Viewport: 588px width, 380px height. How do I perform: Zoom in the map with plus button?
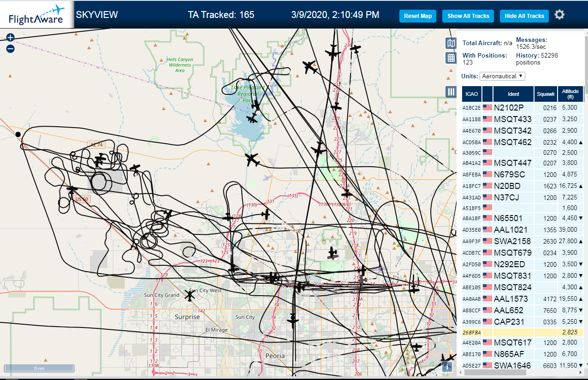coord(10,37)
